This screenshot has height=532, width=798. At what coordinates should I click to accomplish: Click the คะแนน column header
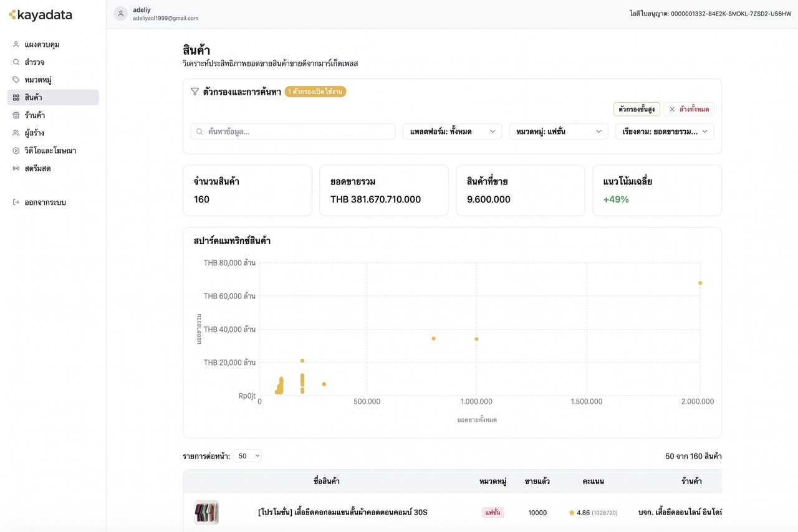[593, 481]
